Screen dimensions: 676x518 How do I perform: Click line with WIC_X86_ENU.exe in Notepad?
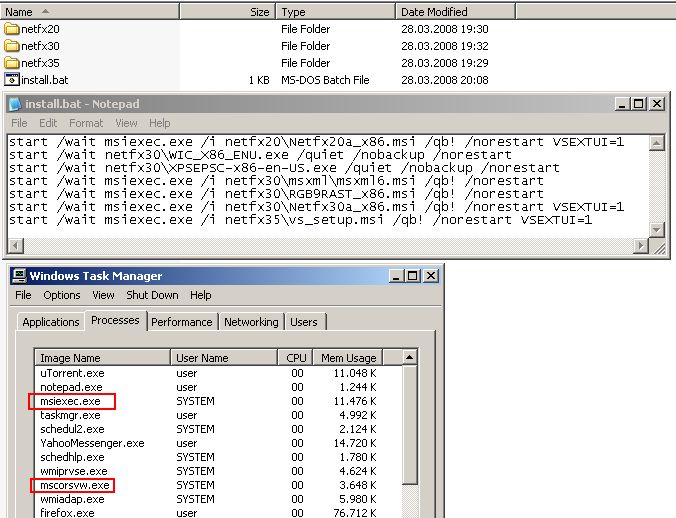pyautogui.click(x=260, y=155)
